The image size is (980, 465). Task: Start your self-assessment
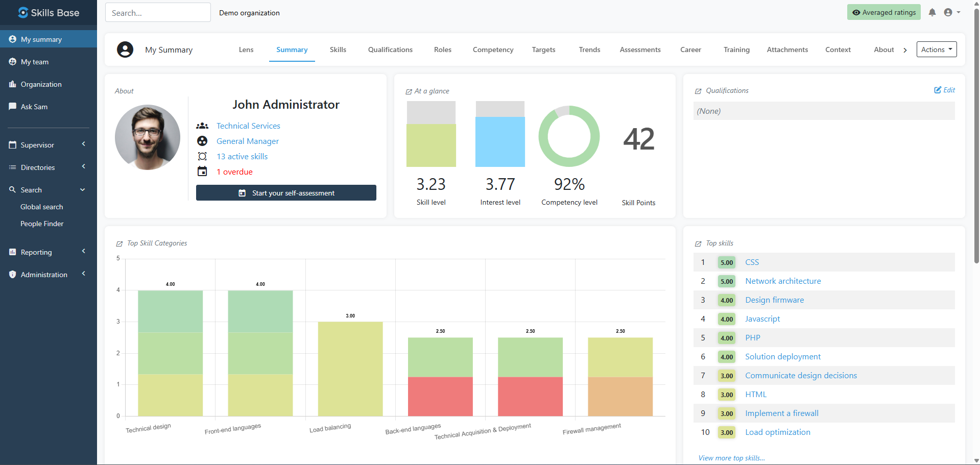tap(286, 193)
